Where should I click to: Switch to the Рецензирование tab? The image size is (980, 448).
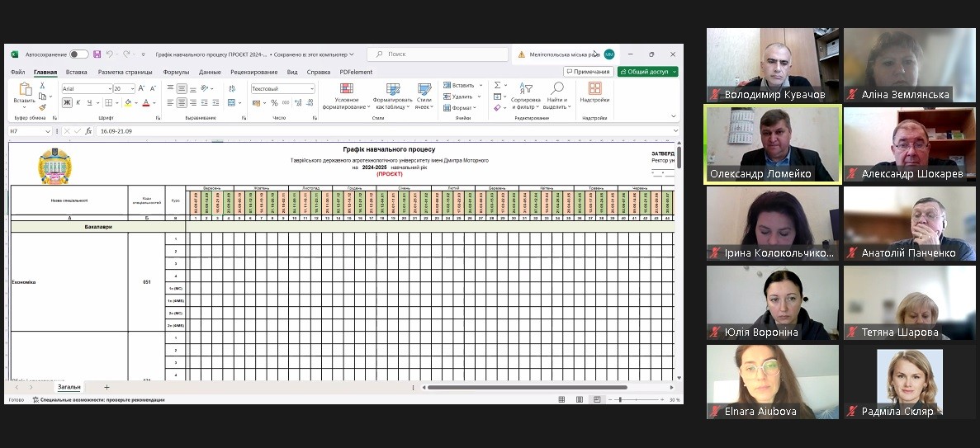pyautogui.click(x=253, y=72)
